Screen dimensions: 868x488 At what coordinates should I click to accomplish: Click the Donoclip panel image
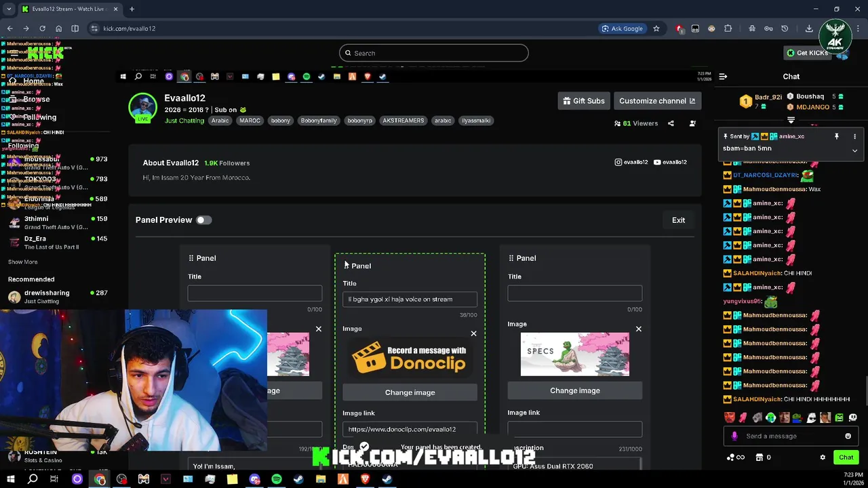pyautogui.click(x=410, y=358)
